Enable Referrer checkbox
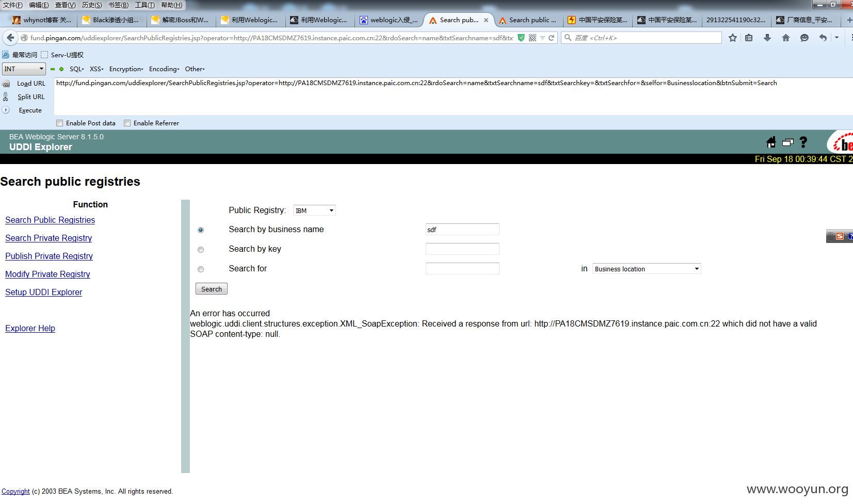The width and height of the screenshot is (853, 504). click(127, 123)
